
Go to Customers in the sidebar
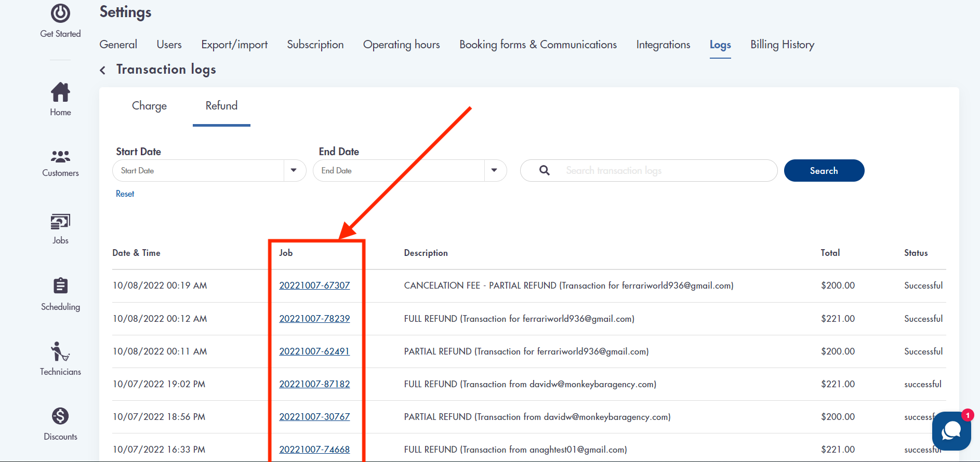pos(60,156)
